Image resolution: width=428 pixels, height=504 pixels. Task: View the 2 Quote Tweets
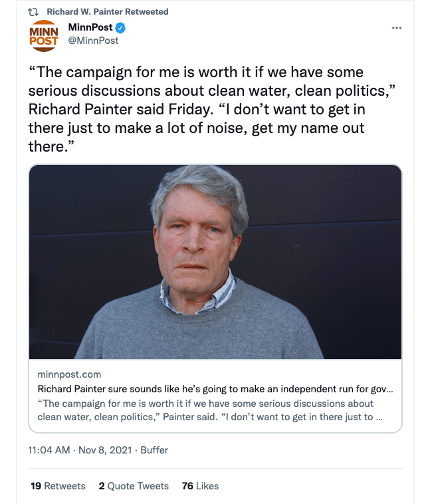(134, 486)
